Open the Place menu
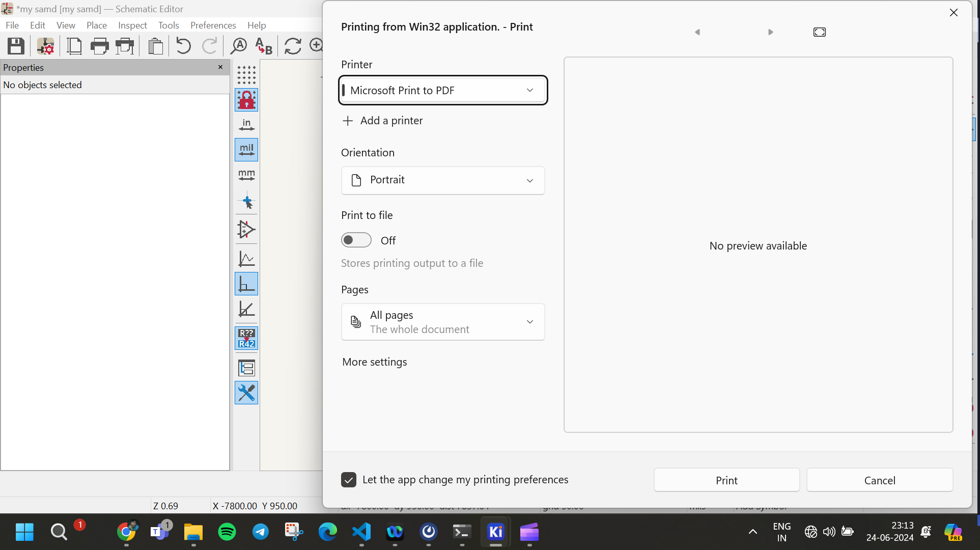 97,25
